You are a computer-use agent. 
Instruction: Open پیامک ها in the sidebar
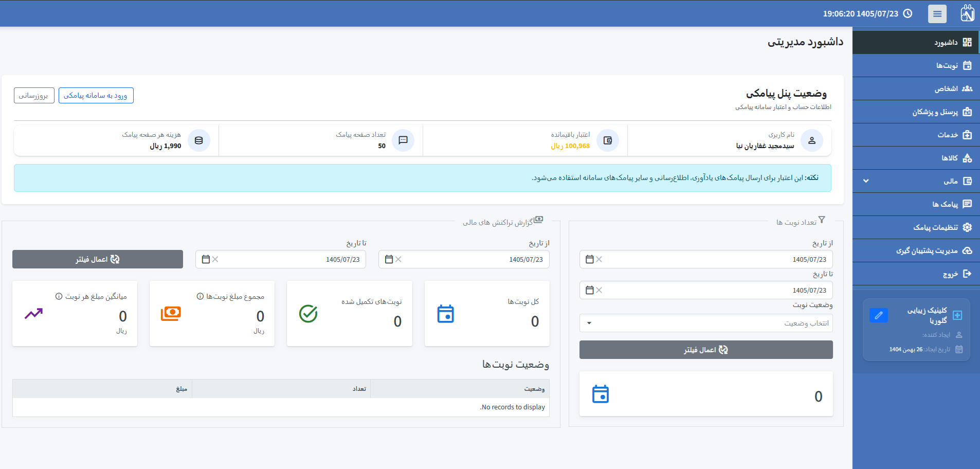916,204
